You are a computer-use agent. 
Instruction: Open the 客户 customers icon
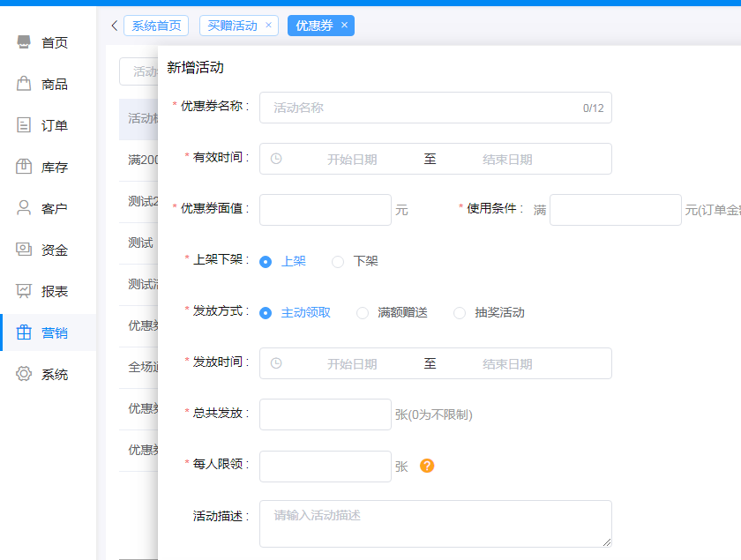tap(21, 207)
